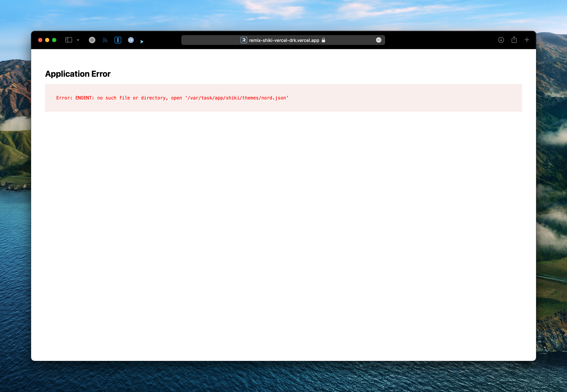Open the Share menu icon
Image resolution: width=567 pixels, height=392 pixels.
tap(514, 39)
